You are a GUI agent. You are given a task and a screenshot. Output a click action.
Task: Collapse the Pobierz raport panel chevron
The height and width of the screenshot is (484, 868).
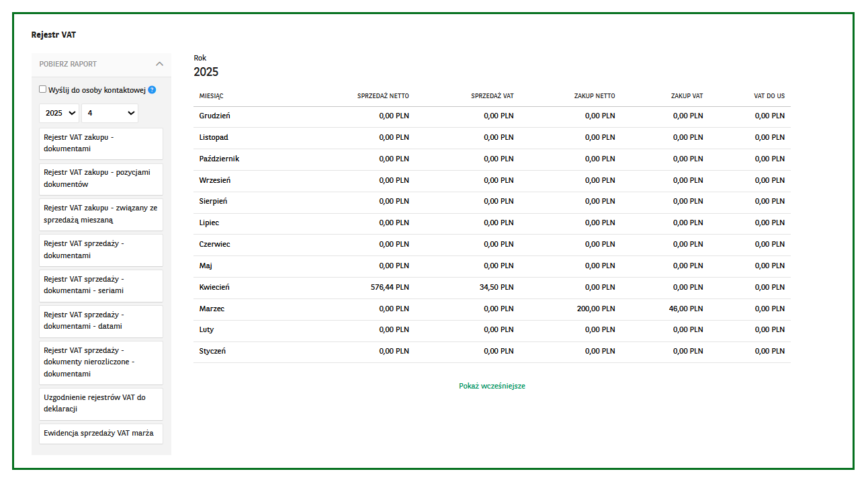click(159, 64)
